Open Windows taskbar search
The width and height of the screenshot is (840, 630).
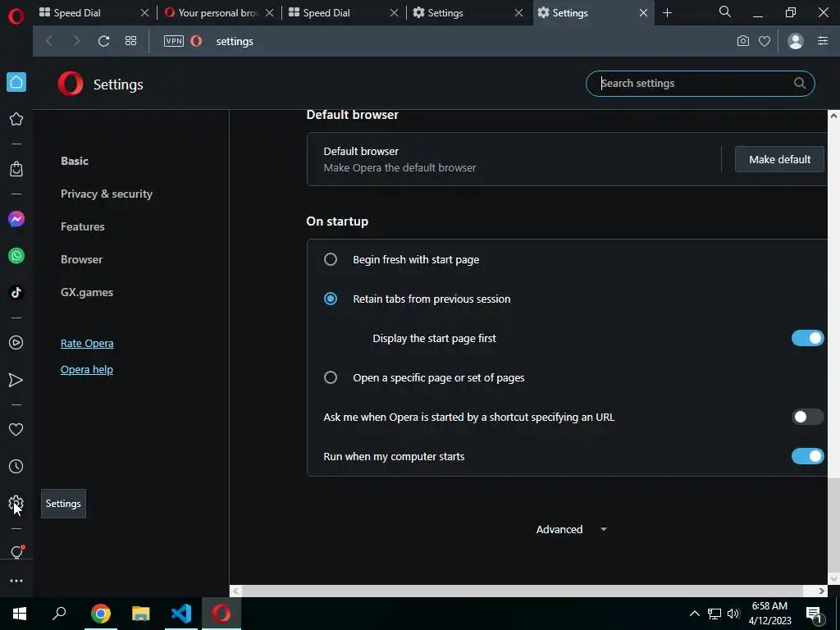coord(59,614)
